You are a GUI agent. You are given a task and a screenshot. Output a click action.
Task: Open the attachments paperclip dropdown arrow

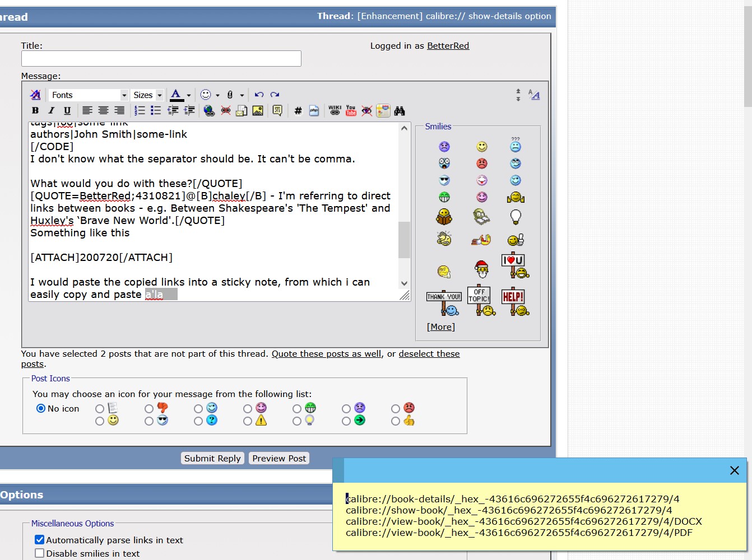pyautogui.click(x=242, y=95)
